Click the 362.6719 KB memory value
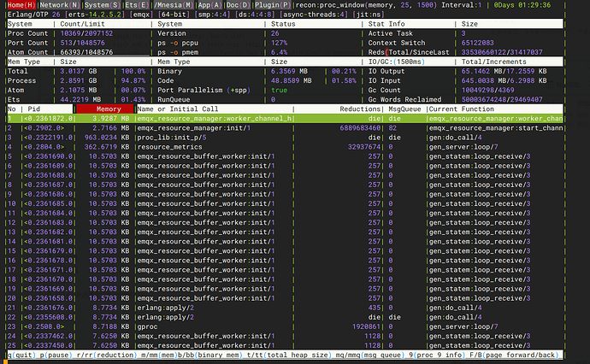The height and width of the screenshot is (364, 590). (x=107, y=147)
